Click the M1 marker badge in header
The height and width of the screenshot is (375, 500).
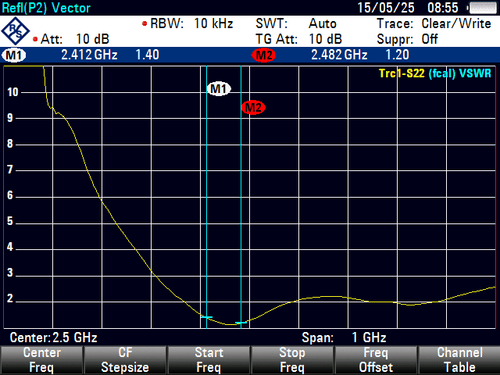14,55
